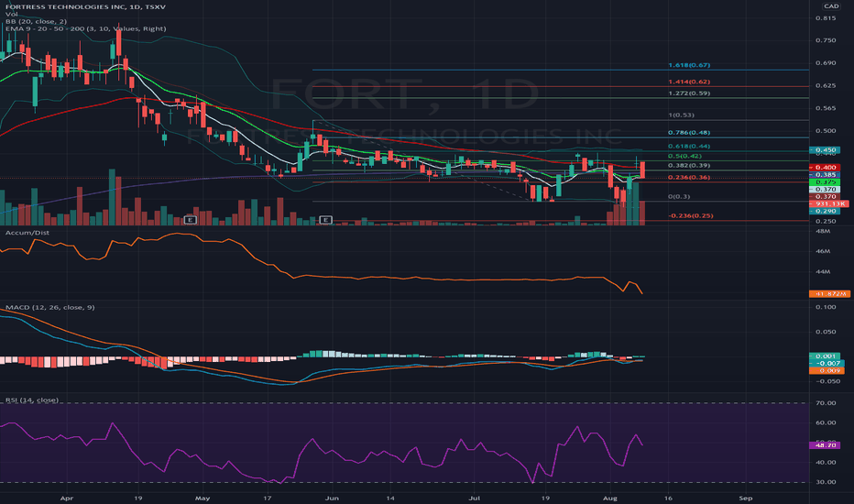Click the 0.290 price tag
854x504 pixels.
pos(825,211)
